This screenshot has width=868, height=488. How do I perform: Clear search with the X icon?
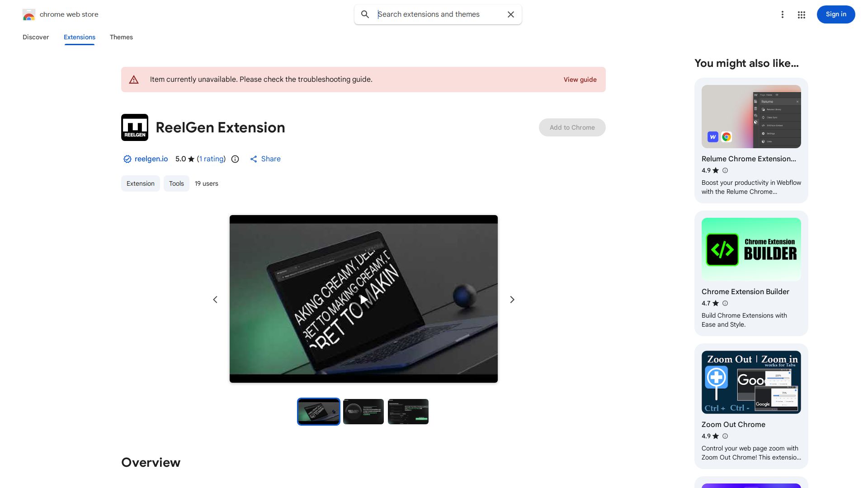click(511, 14)
